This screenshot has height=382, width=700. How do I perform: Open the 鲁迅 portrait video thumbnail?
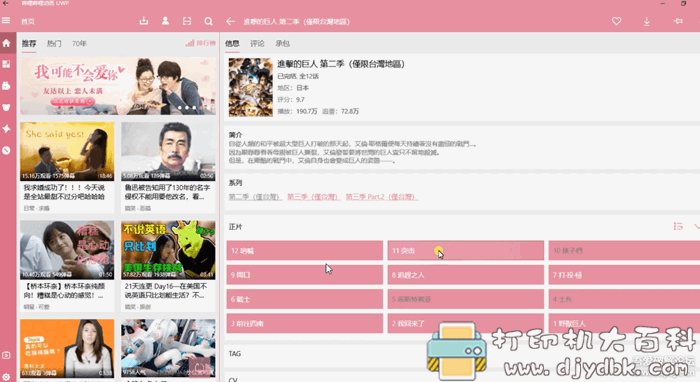[168, 151]
